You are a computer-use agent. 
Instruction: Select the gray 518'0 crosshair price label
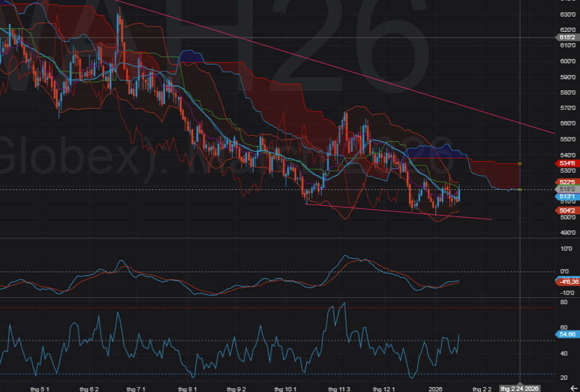(567, 190)
